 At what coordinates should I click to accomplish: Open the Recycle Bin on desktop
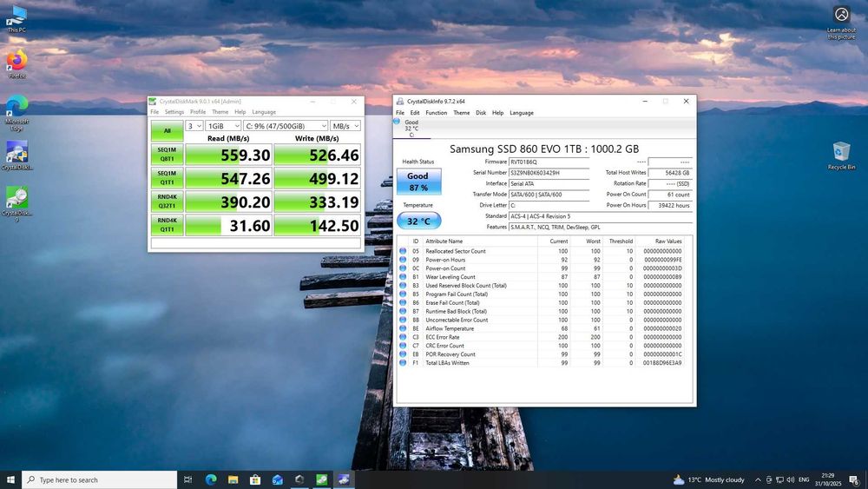tap(841, 155)
